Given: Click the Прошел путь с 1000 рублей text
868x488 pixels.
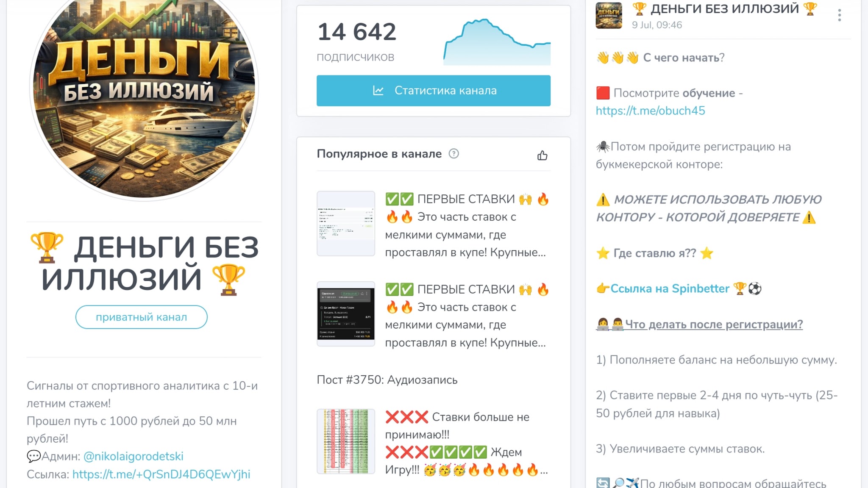Looking at the screenshot, I should 132,430.
